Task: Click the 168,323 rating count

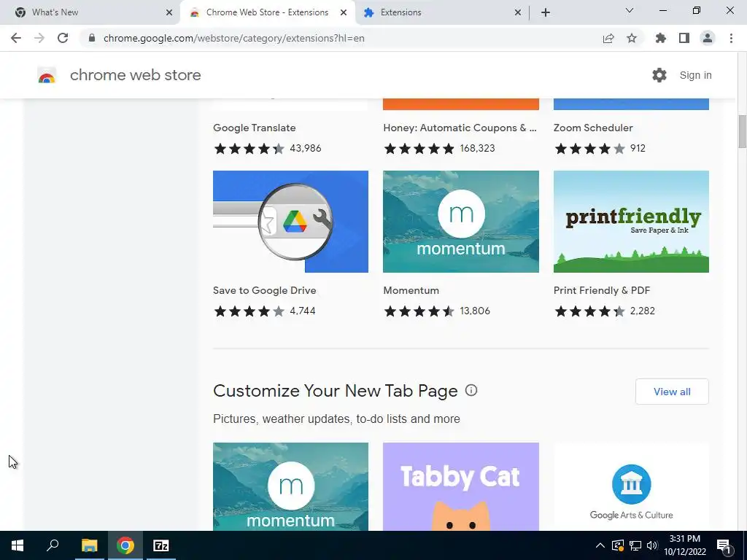Action: pos(477,148)
